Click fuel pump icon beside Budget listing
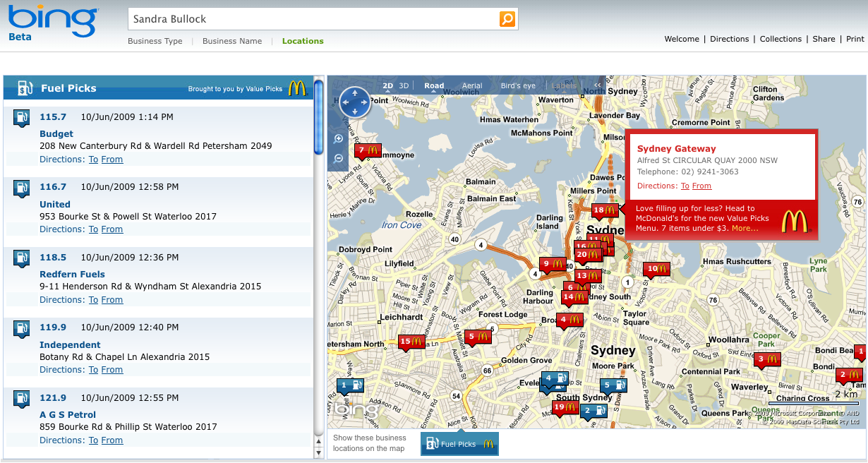Image resolution: width=868 pixels, height=463 pixels. tap(22, 118)
